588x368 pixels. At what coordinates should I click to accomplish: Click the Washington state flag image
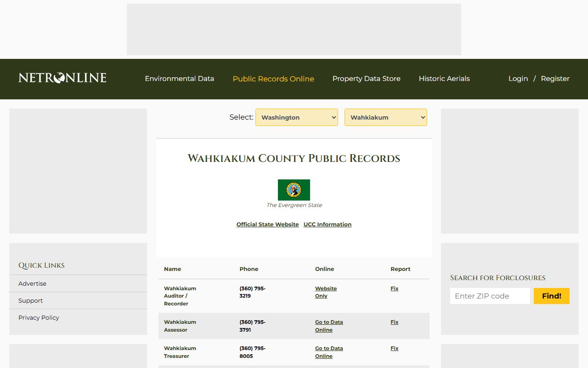point(294,190)
